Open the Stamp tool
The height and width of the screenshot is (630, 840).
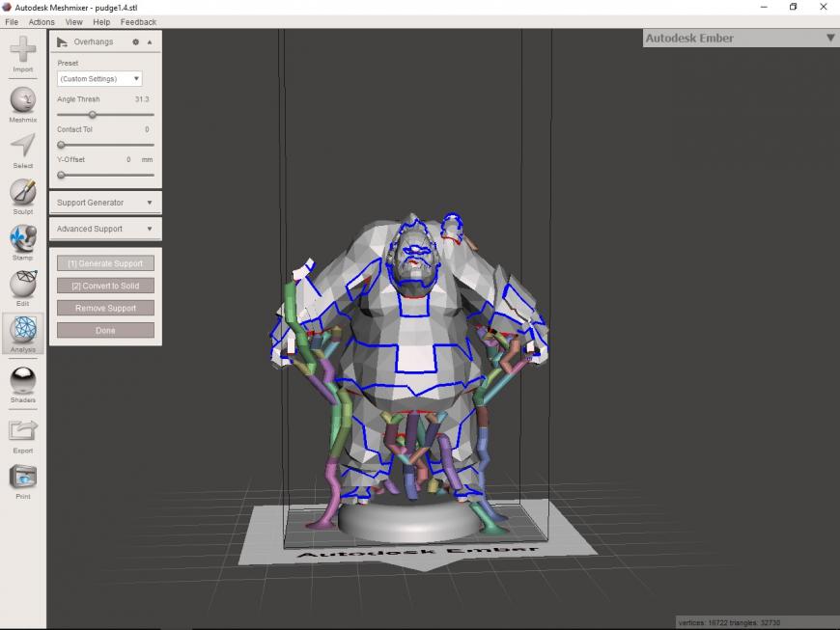22,242
